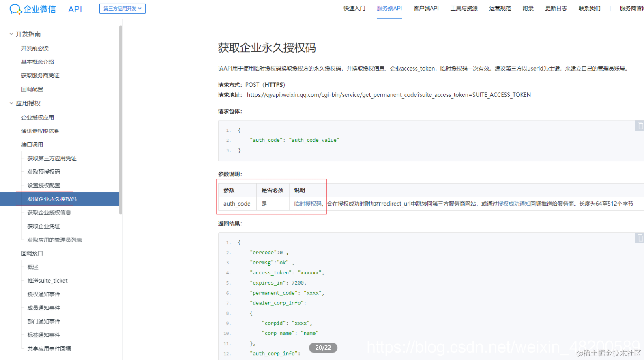Screen dimensions: 644x360
Task: Follow the 授权成功通知 link
Action: tap(514, 204)
